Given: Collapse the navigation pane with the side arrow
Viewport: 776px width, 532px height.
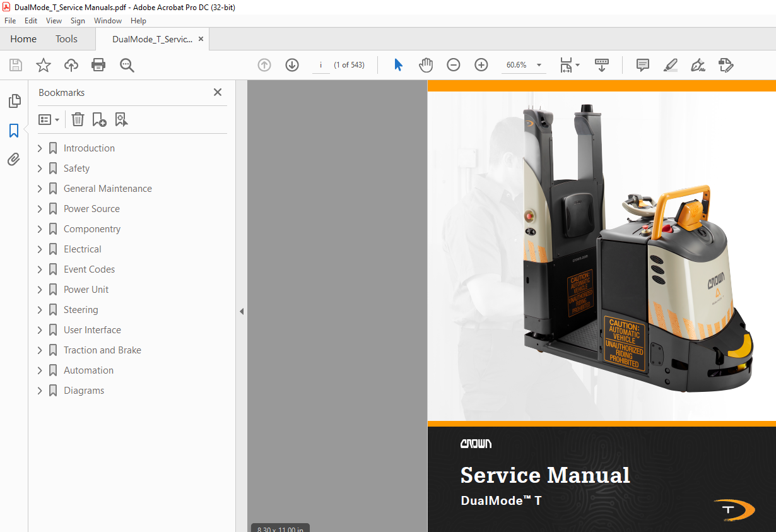Looking at the screenshot, I should coord(241,311).
